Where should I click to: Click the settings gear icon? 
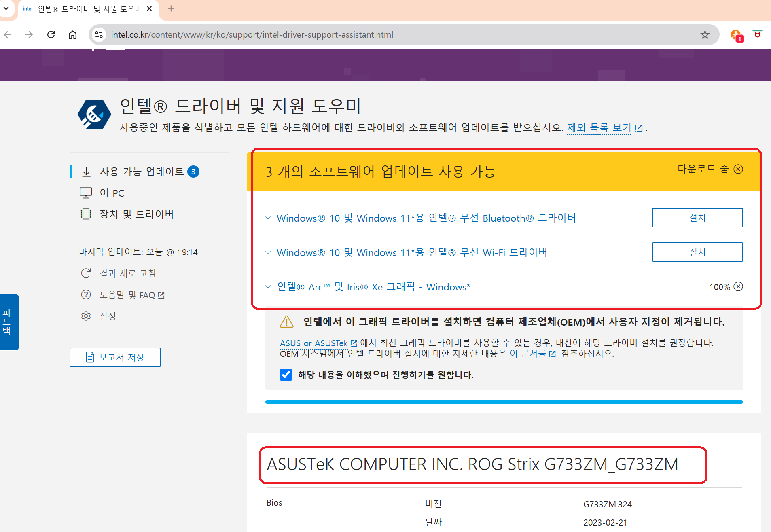click(86, 316)
